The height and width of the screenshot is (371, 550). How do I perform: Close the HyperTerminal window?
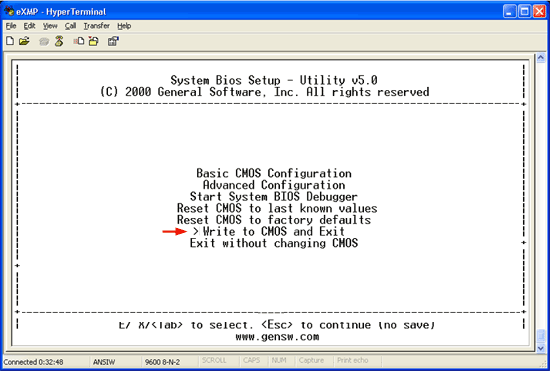(539, 12)
